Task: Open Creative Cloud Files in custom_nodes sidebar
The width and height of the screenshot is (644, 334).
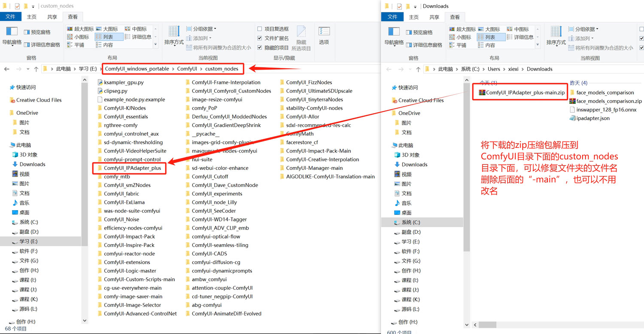Action: (35, 100)
